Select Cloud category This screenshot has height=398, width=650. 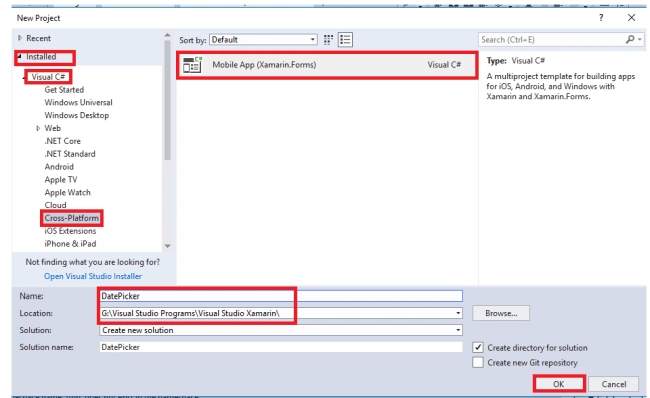point(56,206)
